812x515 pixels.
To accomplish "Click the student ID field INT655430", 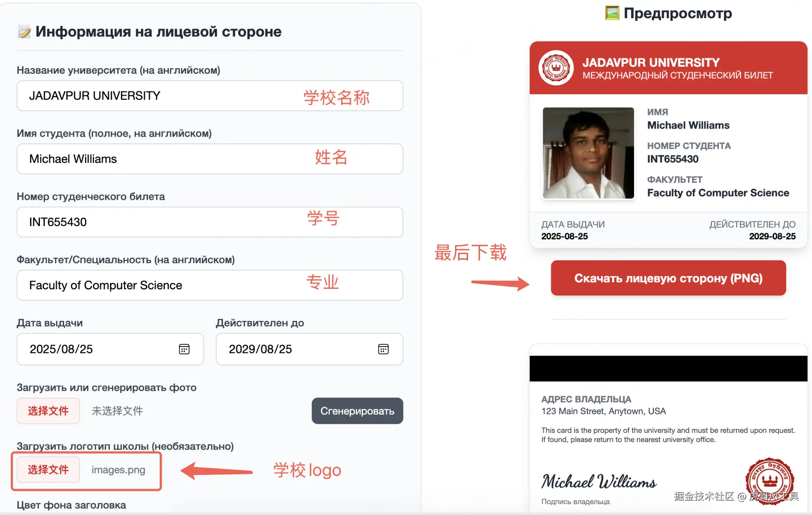I will click(210, 222).
